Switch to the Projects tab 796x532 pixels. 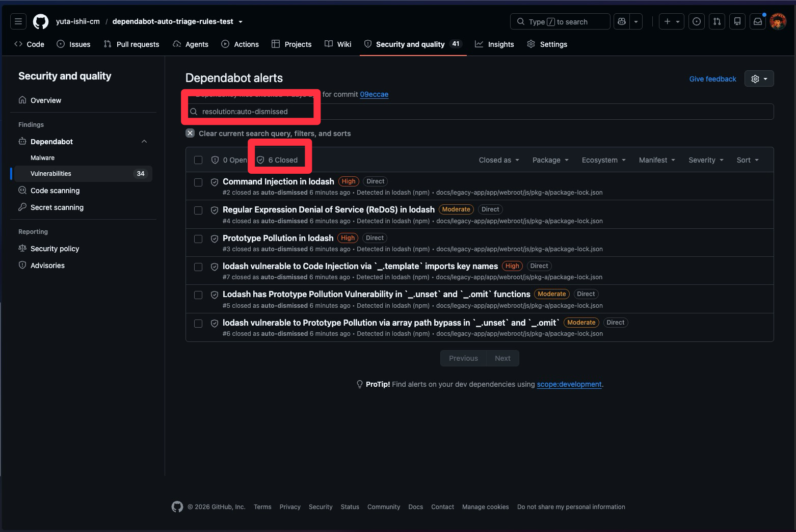click(291, 44)
